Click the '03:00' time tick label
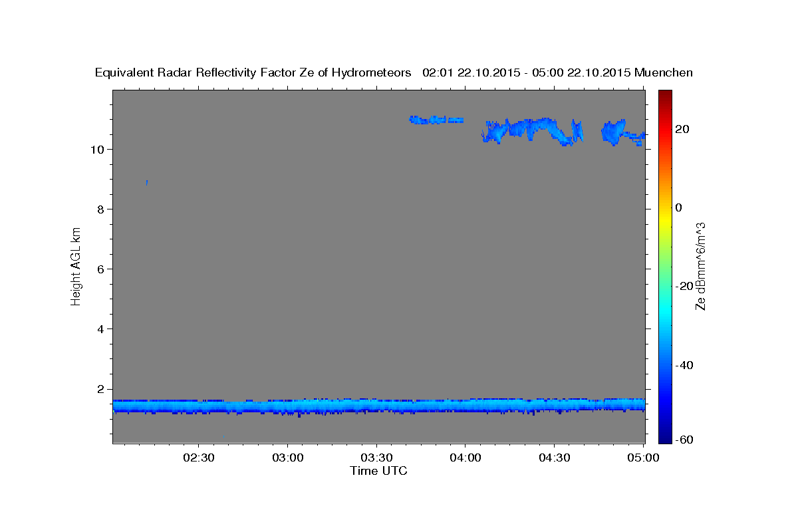The width and height of the screenshot is (798, 532). click(x=288, y=458)
